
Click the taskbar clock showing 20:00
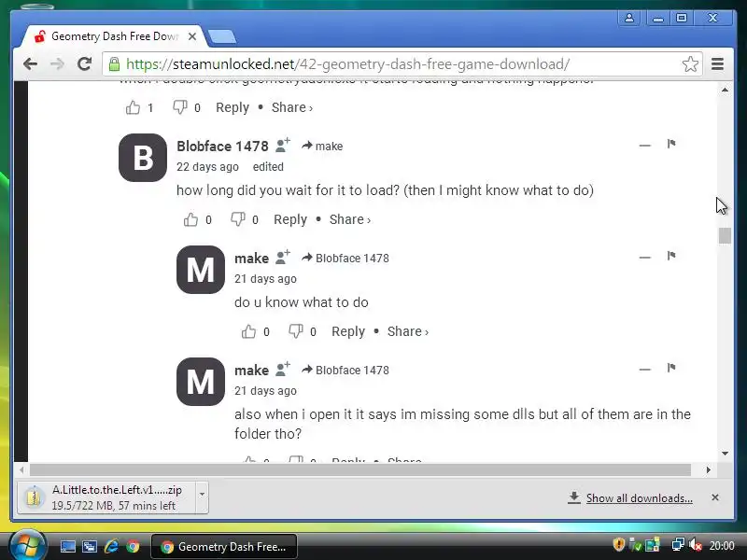pyautogui.click(x=722, y=545)
